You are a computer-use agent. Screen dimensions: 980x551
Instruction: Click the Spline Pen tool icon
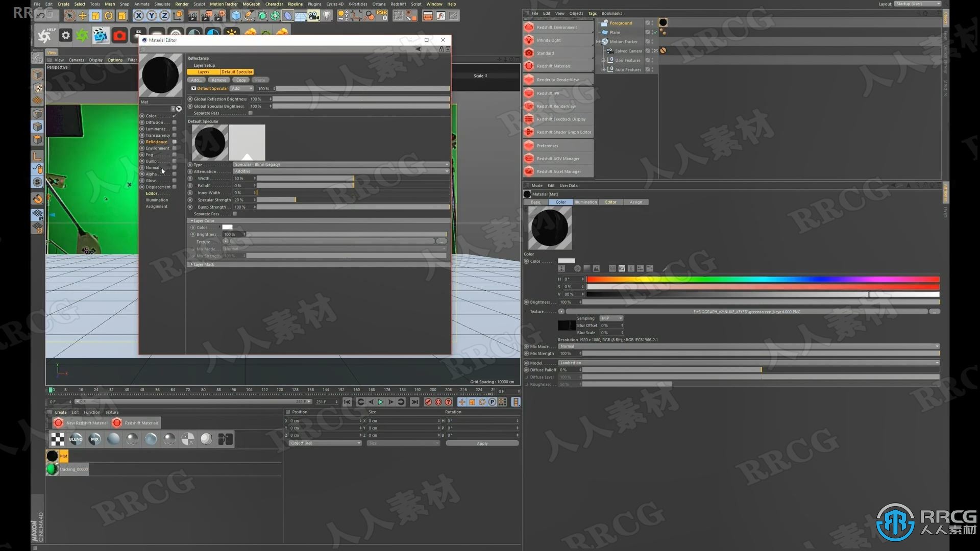249,16
